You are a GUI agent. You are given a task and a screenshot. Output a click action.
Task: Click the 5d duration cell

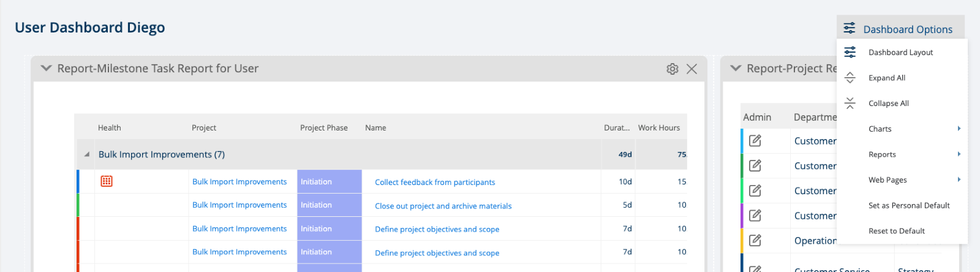point(627,205)
